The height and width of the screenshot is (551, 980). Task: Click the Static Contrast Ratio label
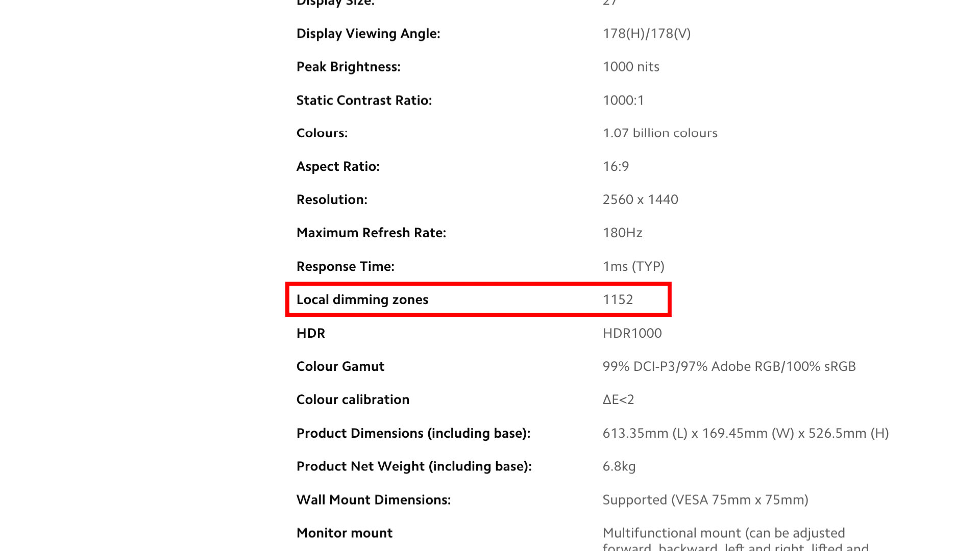(364, 101)
